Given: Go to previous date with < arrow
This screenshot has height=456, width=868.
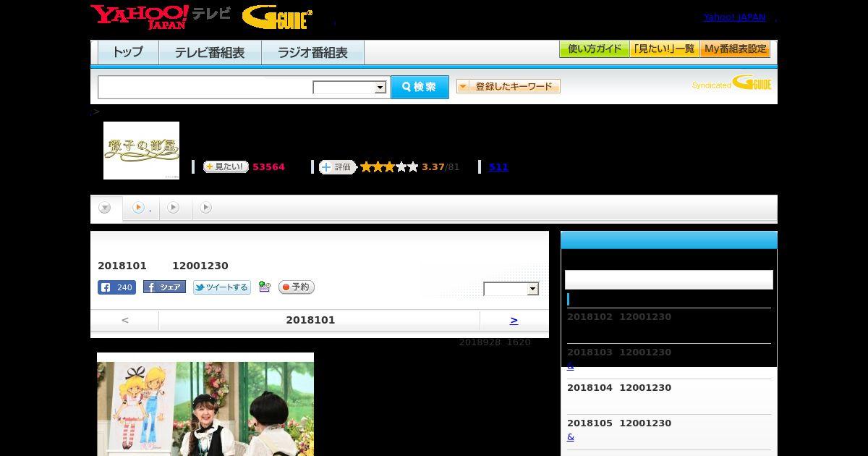Looking at the screenshot, I should (x=125, y=320).
